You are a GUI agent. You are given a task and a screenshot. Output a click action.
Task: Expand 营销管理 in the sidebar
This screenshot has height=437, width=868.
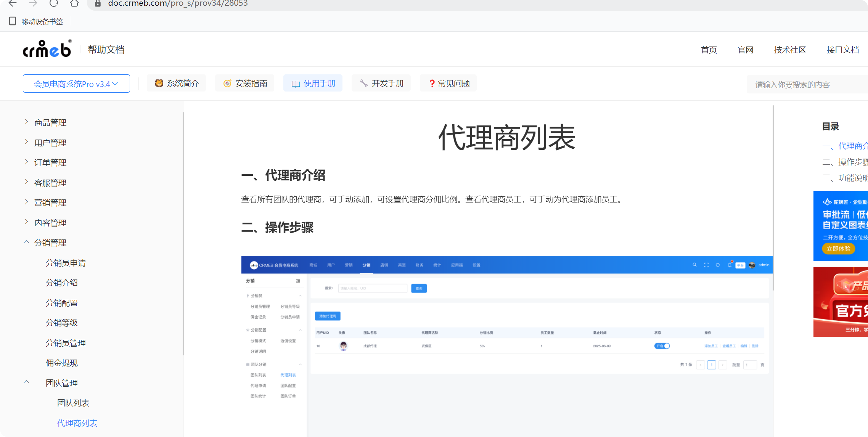point(26,202)
